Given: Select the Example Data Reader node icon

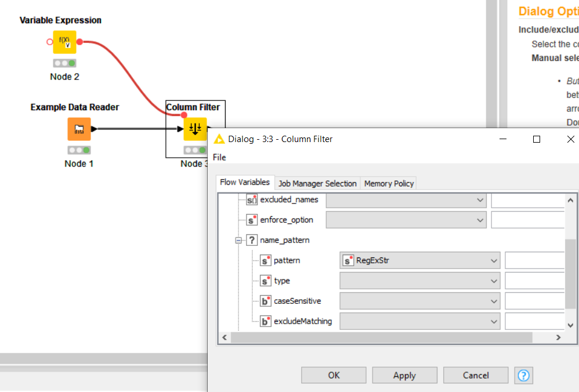Looking at the screenshot, I should click(79, 129).
